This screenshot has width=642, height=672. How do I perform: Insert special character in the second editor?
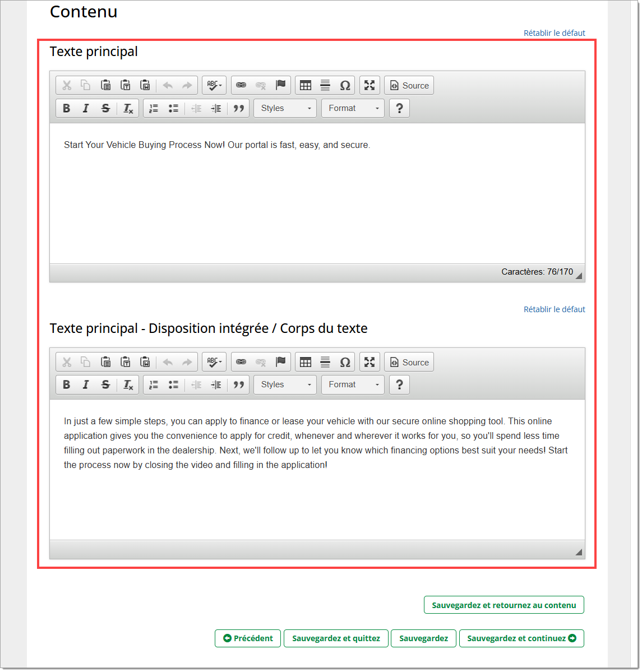tap(345, 362)
